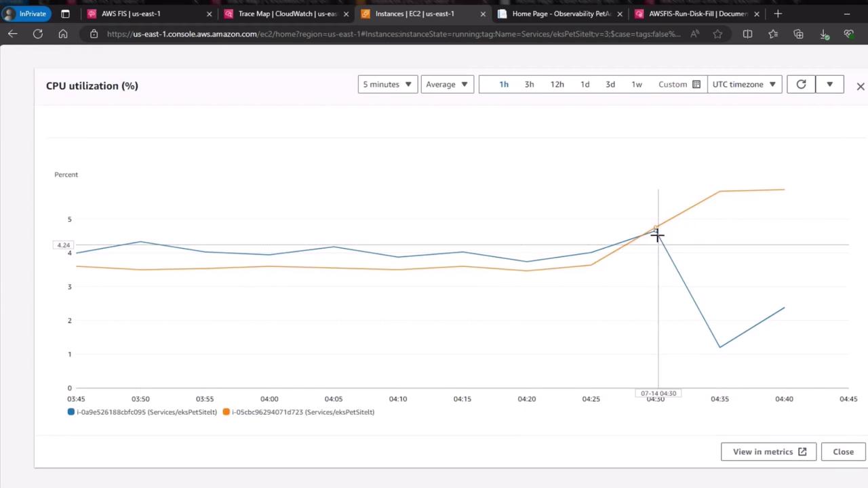This screenshot has height=488, width=868.
Task: Open a new browser tab with the plus icon
Action: pyautogui.click(x=778, y=14)
